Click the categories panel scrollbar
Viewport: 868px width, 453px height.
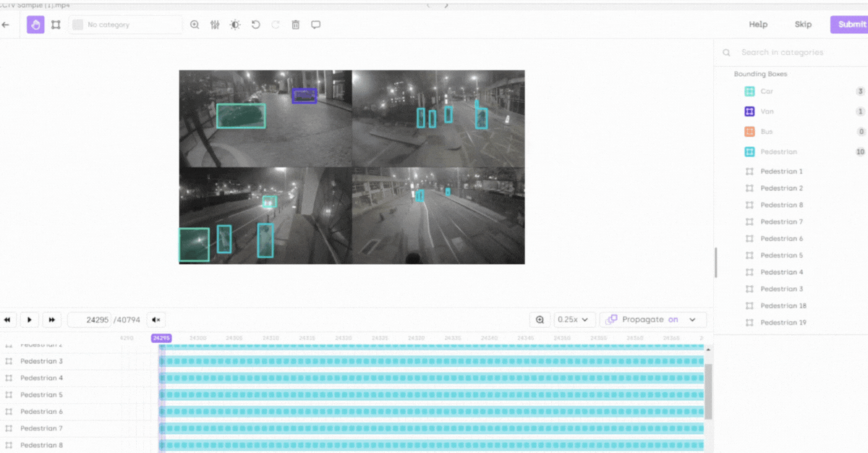[x=716, y=263]
